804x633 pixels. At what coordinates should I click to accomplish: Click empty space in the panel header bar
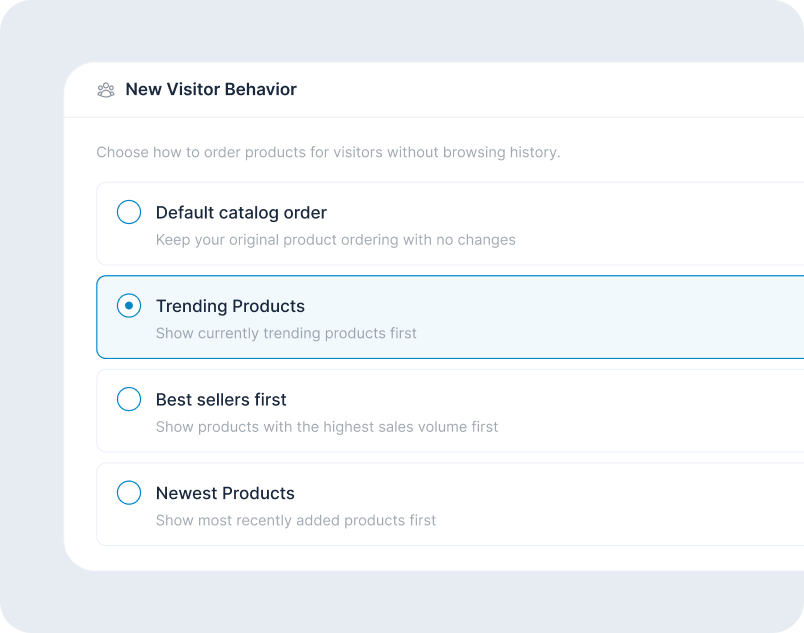(x=550, y=90)
